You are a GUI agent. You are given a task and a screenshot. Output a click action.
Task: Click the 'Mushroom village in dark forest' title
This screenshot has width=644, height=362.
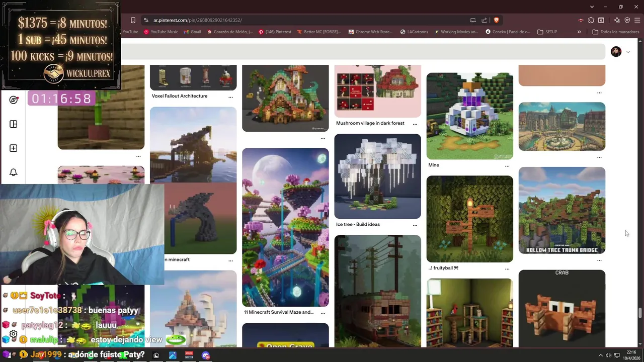click(x=370, y=123)
